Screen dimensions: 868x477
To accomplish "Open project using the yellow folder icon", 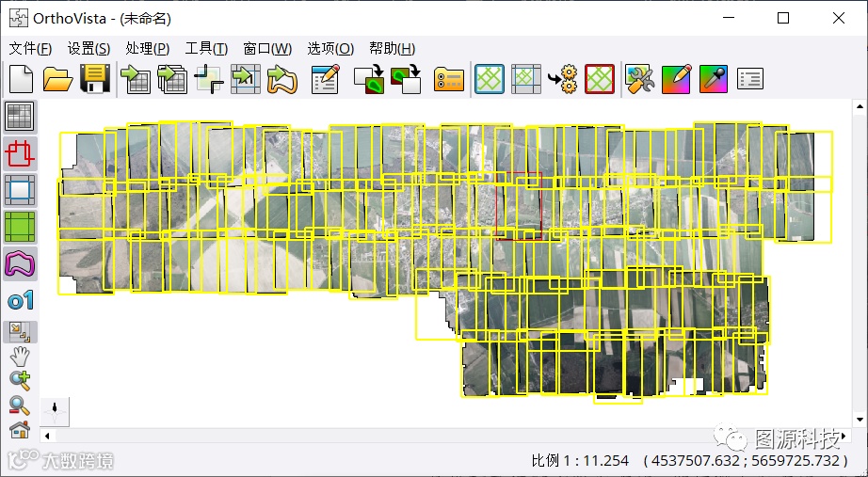I will (x=57, y=79).
